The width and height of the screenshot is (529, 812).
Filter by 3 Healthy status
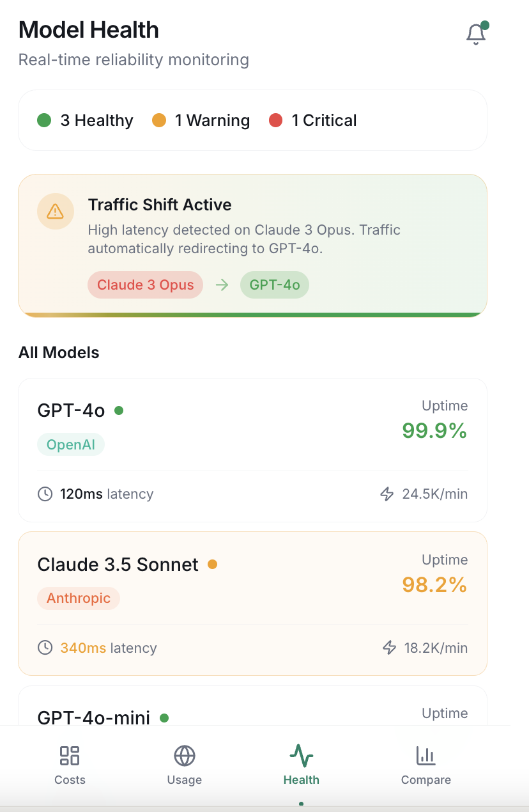(86, 120)
